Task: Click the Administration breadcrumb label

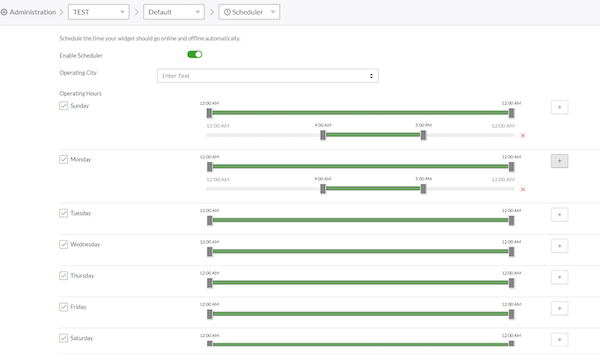Action: [33, 12]
